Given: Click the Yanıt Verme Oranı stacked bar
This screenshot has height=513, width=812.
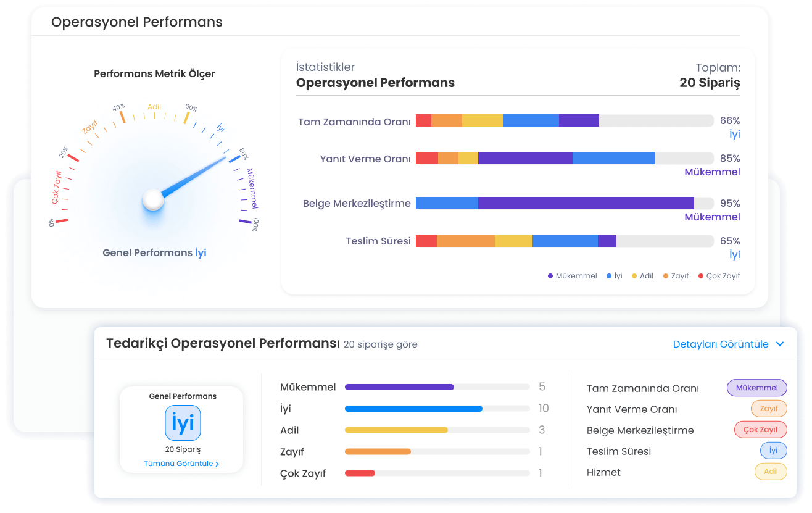Looking at the screenshot, I should (x=565, y=158).
